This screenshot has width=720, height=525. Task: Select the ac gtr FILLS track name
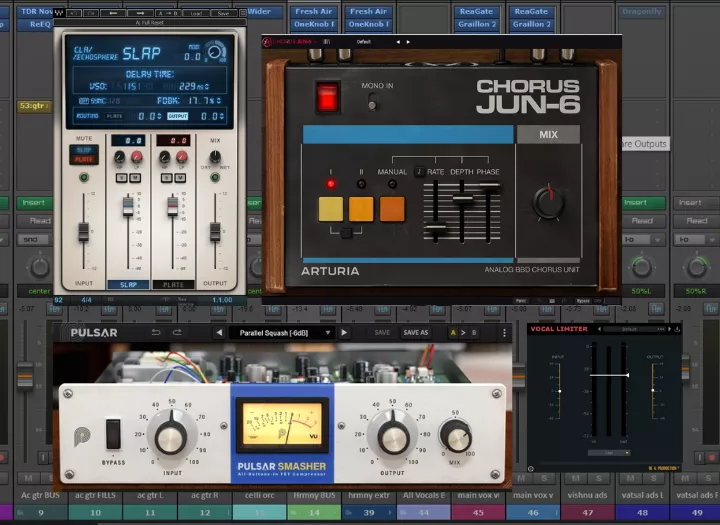[95, 495]
